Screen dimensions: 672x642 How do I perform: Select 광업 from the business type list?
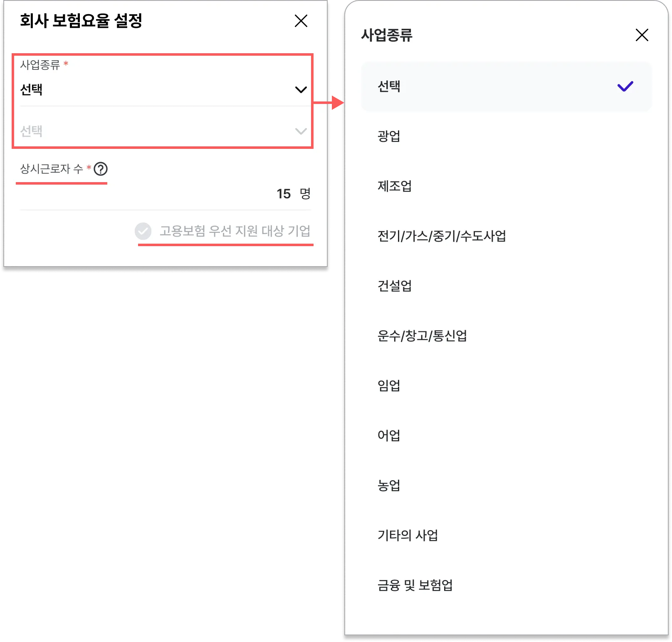tap(506, 136)
